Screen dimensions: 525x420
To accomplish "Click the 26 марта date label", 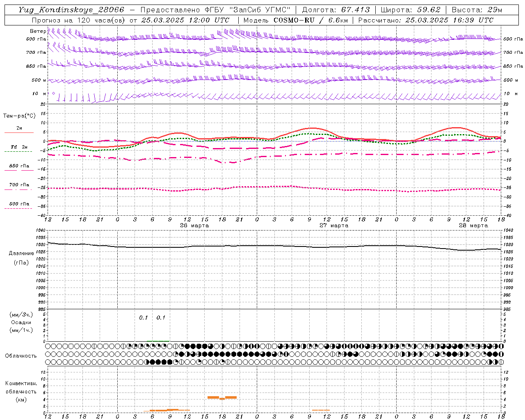I will point(194,226).
